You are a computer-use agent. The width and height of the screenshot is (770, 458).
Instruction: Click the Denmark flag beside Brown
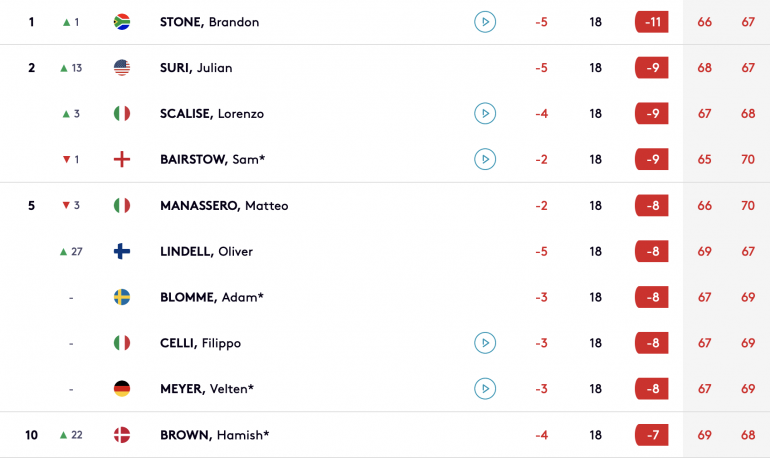coord(122,434)
